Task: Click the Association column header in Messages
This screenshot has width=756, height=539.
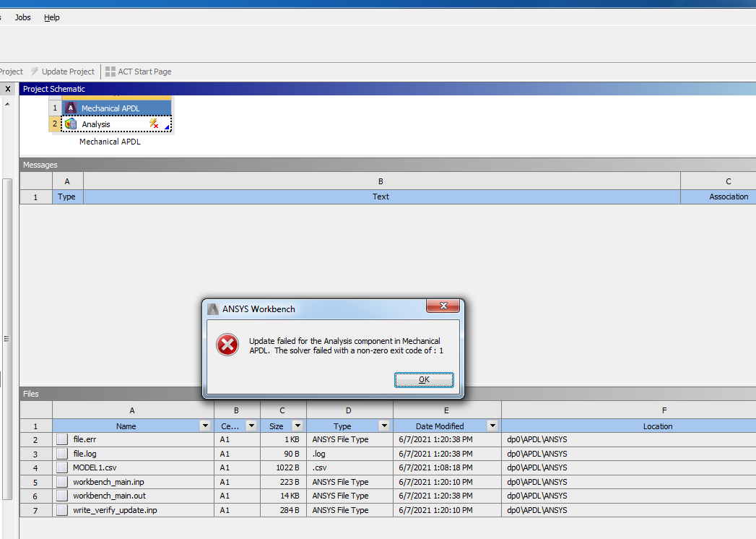Action: 718,197
